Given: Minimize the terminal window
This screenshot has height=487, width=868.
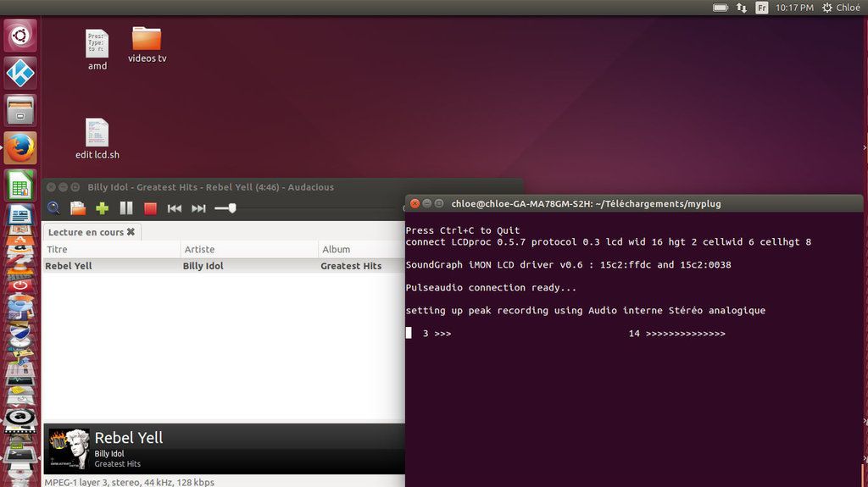Looking at the screenshot, I should 427,203.
